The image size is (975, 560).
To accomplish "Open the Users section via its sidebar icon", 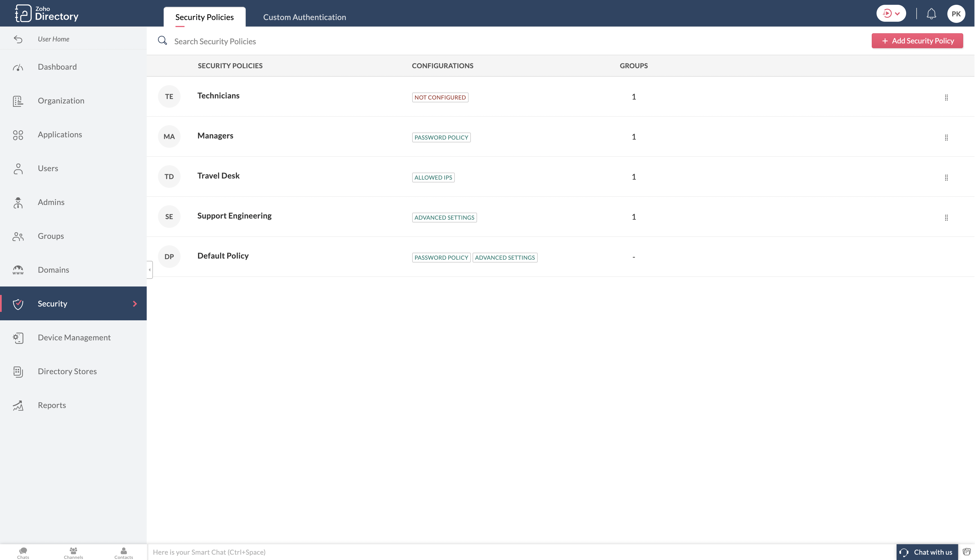I will coord(18,168).
